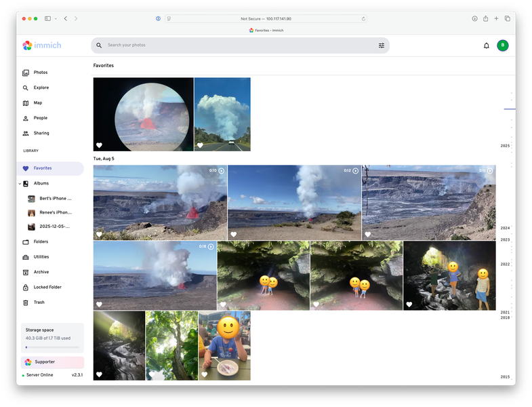Toggle heart on smoke plume road photo

[x=200, y=145]
